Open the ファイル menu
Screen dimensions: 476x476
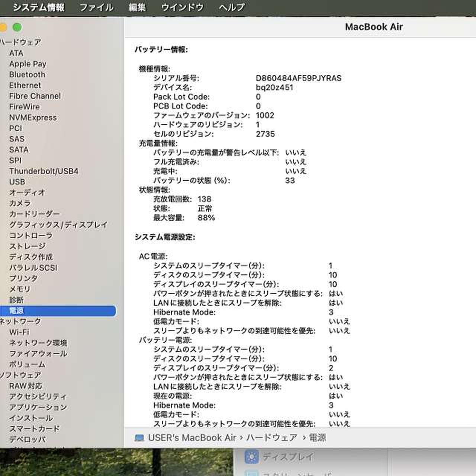coord(96,7)
